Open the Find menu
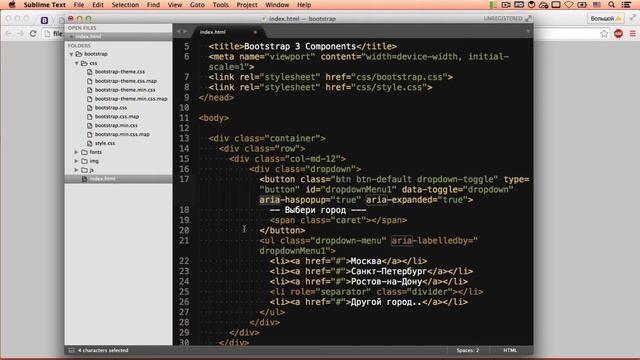This screenshot has height=360, width=640. (153, 5)
